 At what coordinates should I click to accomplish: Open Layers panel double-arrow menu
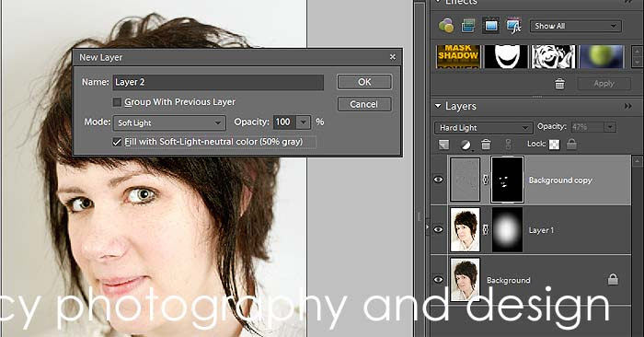coord(628,106)
